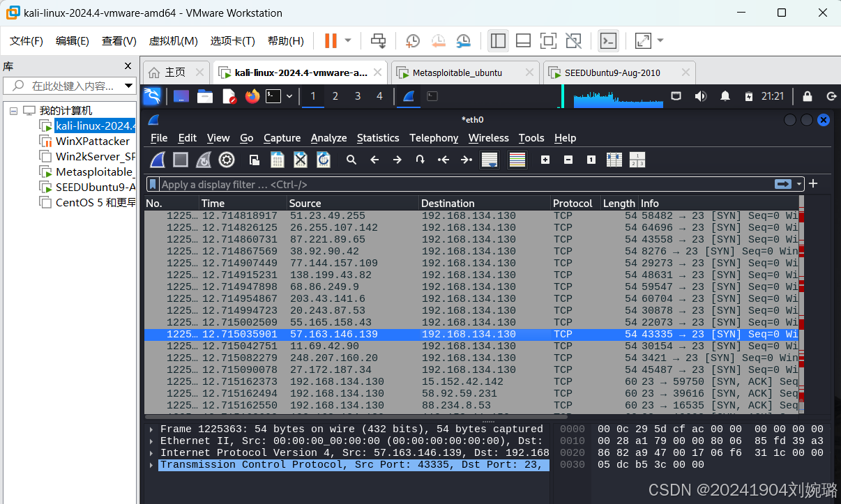Click Kali notification bell icon
This screenshot has height=504, width=841.
(725, 96)
